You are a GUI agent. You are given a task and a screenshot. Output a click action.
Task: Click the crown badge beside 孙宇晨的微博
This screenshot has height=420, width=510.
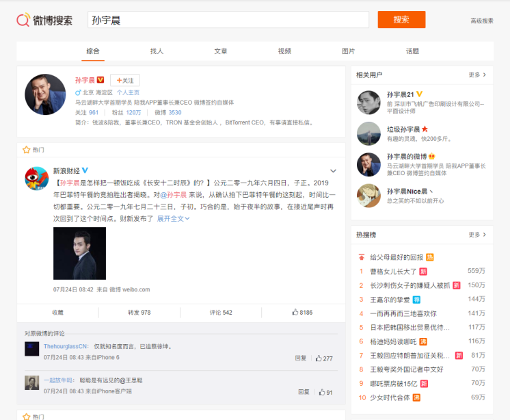[432, 156]
